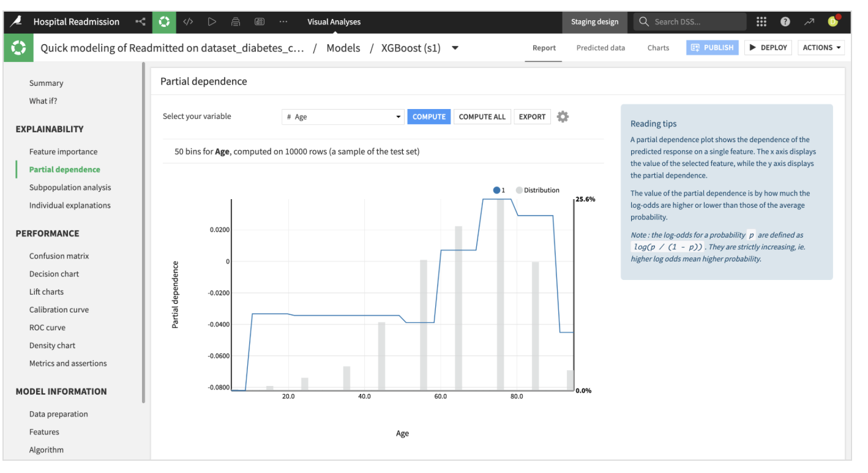Screen dimensions: 868x473
Task: Click the play/jobs icon in top bar
Action: pos(212,21)
